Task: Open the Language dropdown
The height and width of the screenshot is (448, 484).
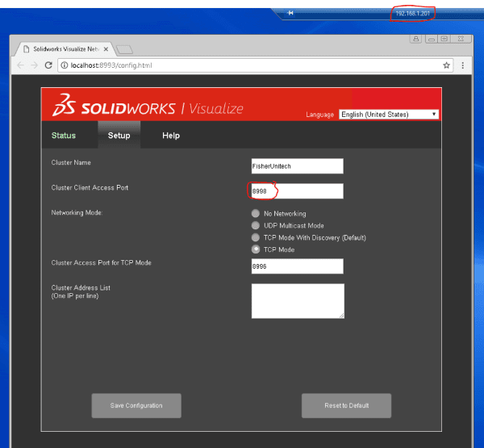Action: click(x=389, y=115)
